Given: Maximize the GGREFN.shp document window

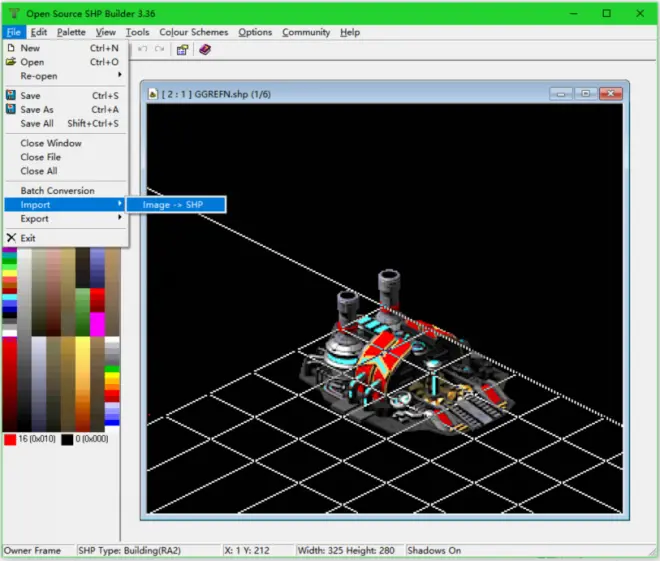Looking at the screenshot, I should coord(585,93).
